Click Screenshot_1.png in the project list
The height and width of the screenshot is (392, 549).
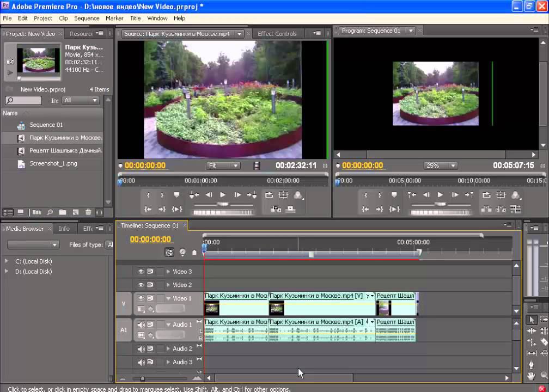(53, 163)
